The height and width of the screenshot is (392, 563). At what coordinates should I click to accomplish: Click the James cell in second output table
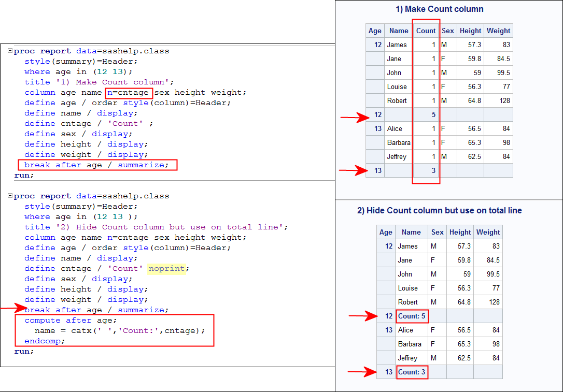(407, 246)
